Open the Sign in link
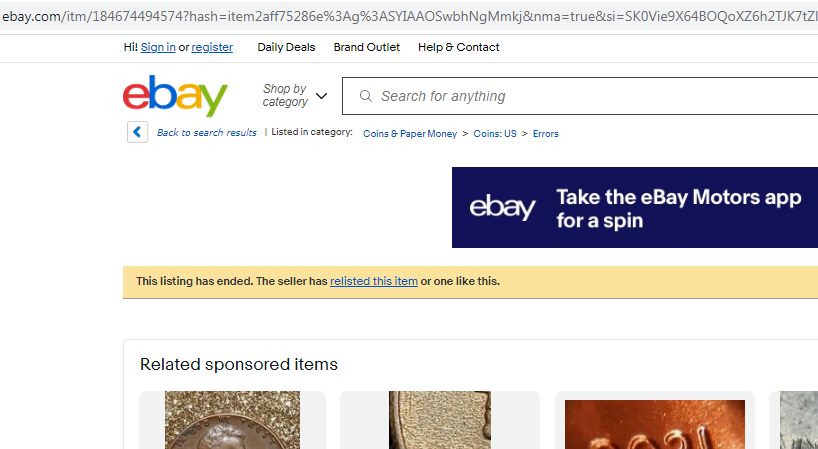The width and height of the screenshot is (818, 449). click(x=158, y=47)
